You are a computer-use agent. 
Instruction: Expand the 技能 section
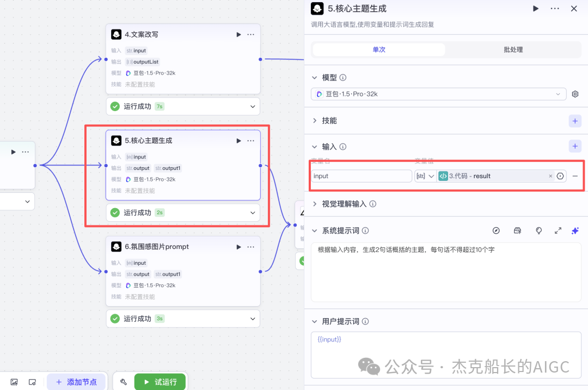315,121
